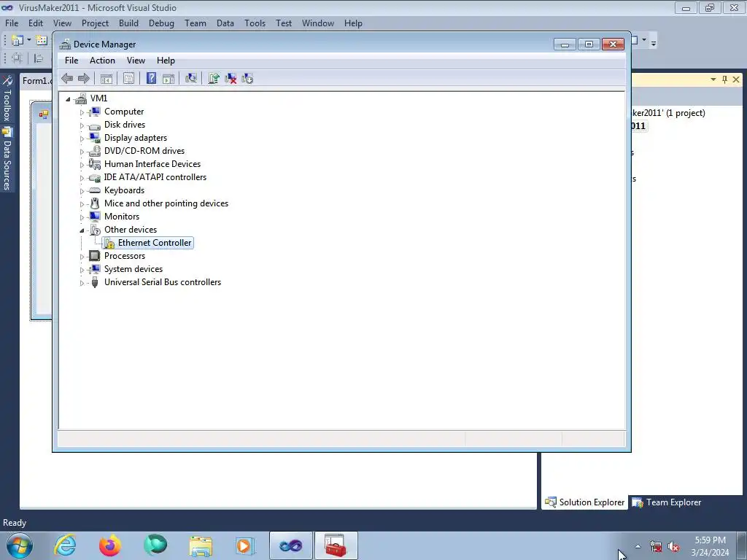The image size is (747, 560).
Task: Select the Keyboards label
Action: pos(124,190)
